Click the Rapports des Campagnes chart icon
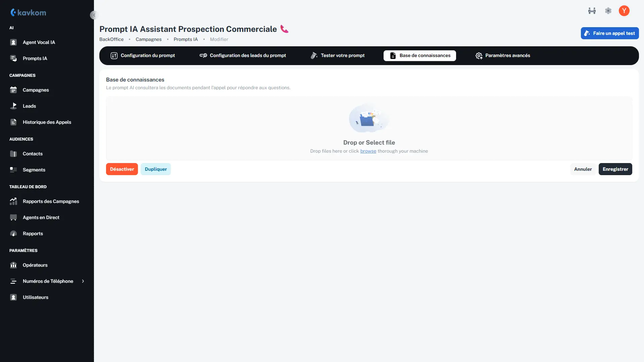Image resolution: width=644 pixels, height=362 pixels. (13, 201)
